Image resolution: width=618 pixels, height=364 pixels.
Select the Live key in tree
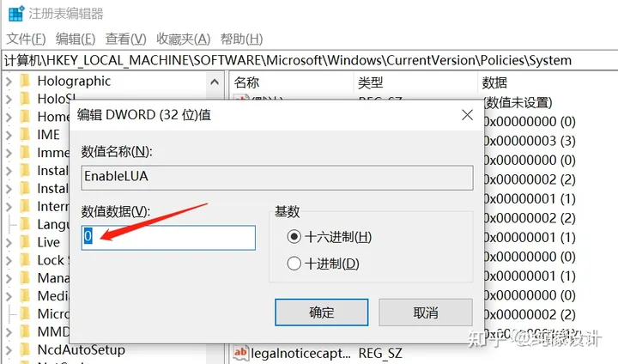click(48, 242)
